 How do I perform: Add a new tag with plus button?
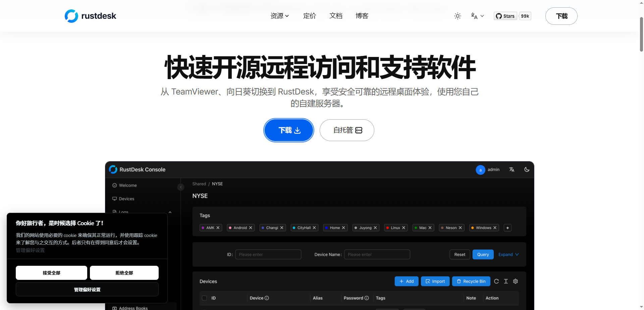point(507,228)
